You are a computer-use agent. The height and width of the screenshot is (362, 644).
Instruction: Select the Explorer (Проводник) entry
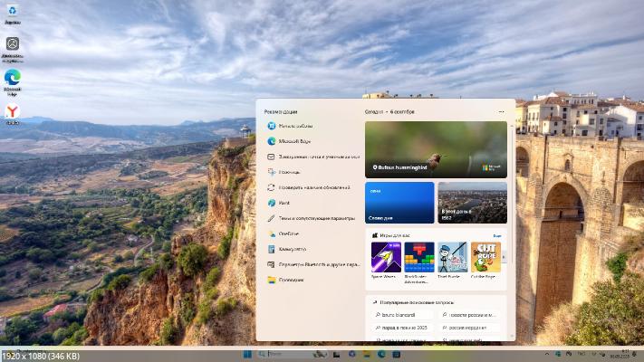pos(291,280)
